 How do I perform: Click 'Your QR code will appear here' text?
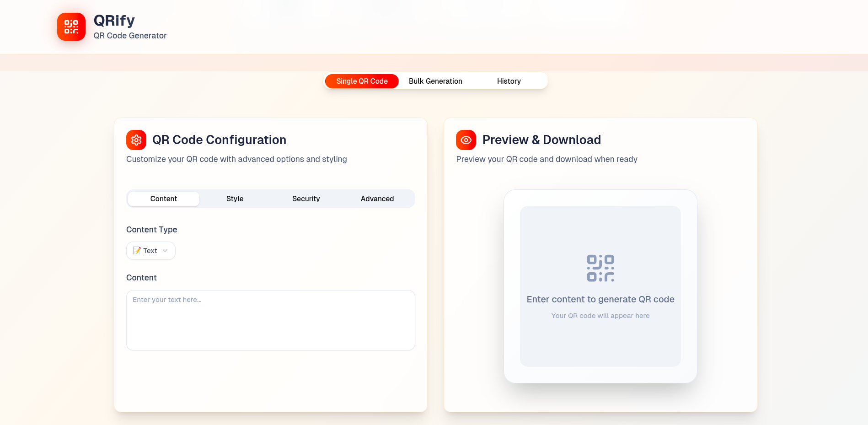pyautogui.click(x=600, y=316)
